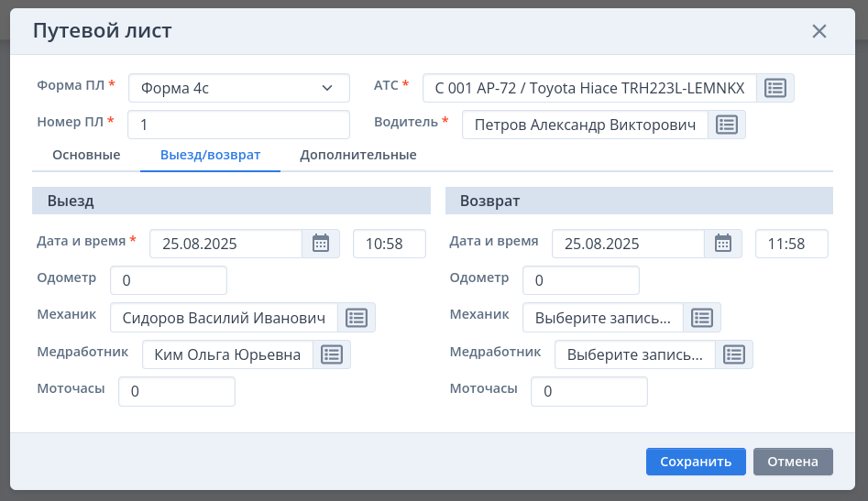Screen dimensions: 868x501
Task: Focus the Возврат Моточасы field
Action: 589,391
